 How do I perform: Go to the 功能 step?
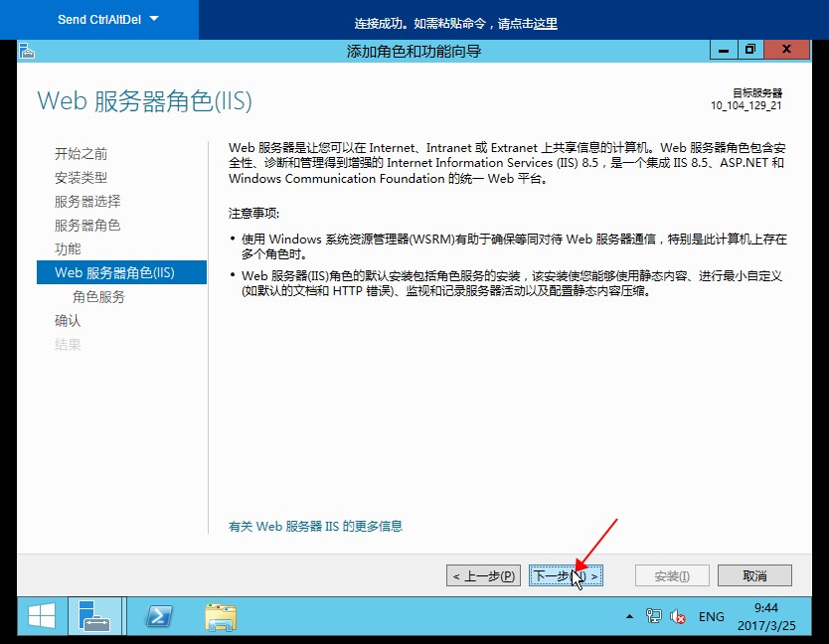pyautogui.click(x=68, y=249)
